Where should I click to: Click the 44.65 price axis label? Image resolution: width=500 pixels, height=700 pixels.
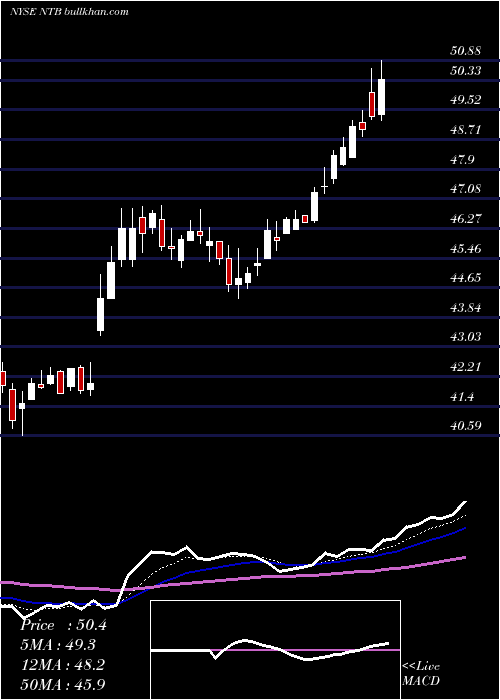click(466, 278)
